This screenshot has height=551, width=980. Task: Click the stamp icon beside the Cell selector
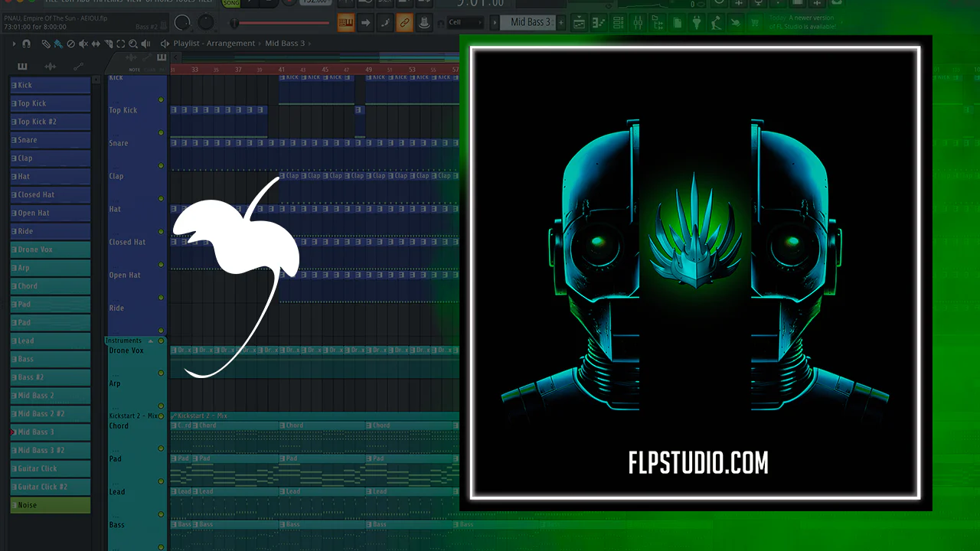click(x=425, y=23)
